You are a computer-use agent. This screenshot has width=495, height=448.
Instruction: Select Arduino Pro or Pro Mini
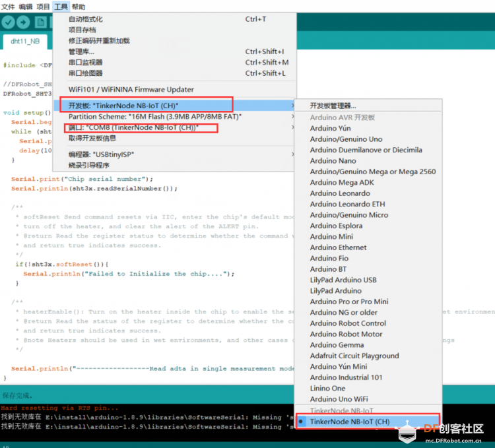[x=368, y=302]
